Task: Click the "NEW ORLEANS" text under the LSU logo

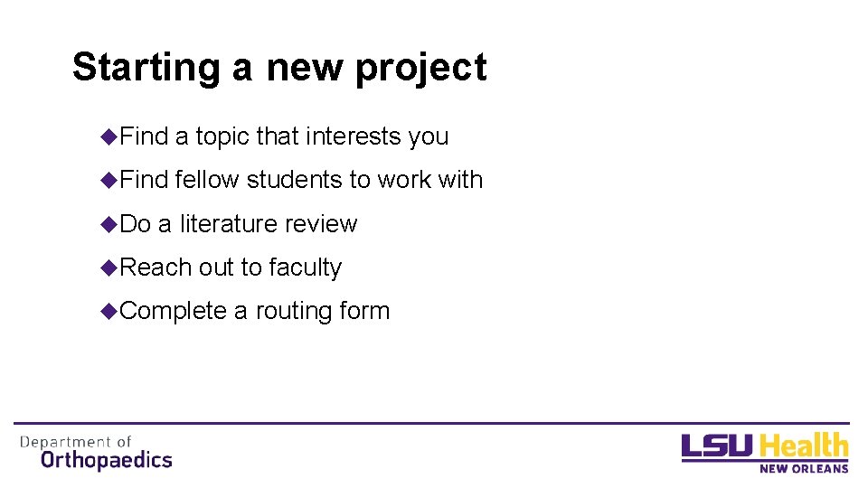Action: click(803, 468)
